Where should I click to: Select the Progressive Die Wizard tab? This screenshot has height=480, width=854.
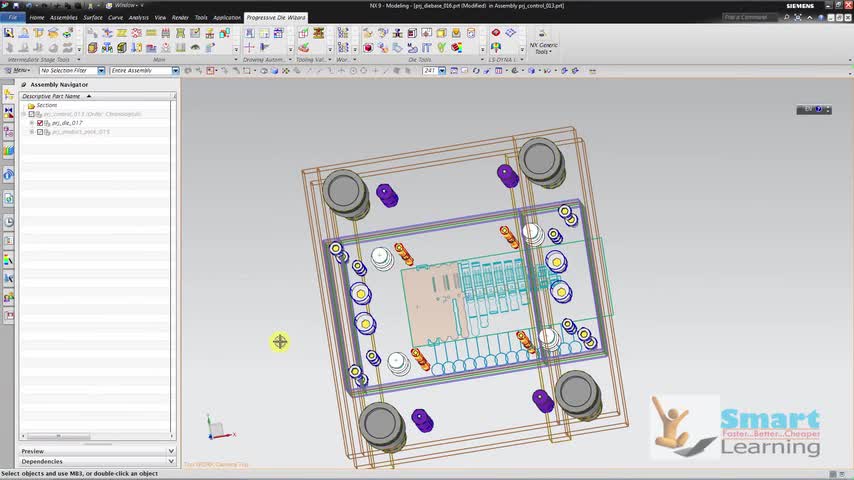tap(276, 17)
